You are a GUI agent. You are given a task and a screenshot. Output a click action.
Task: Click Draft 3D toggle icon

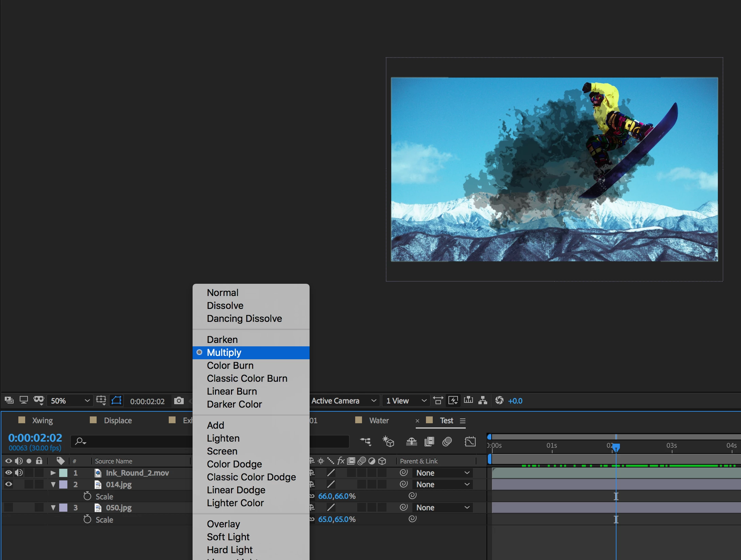click(388, 442)
